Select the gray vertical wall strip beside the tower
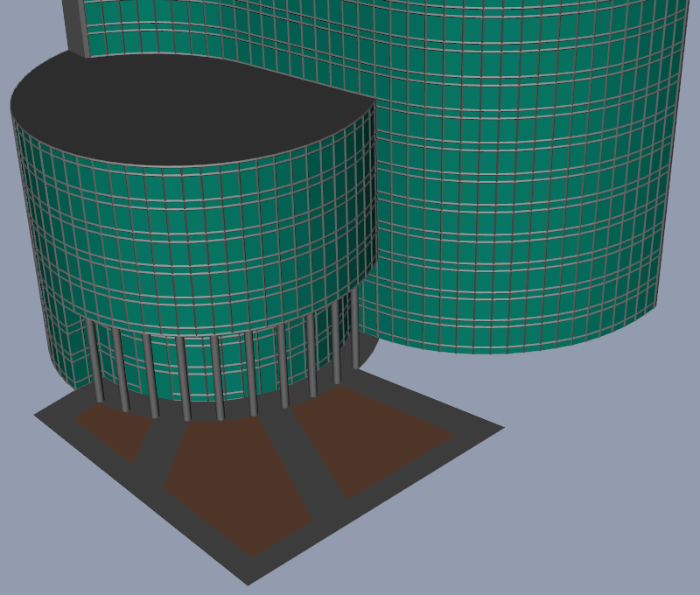 [x=77, y=27]
